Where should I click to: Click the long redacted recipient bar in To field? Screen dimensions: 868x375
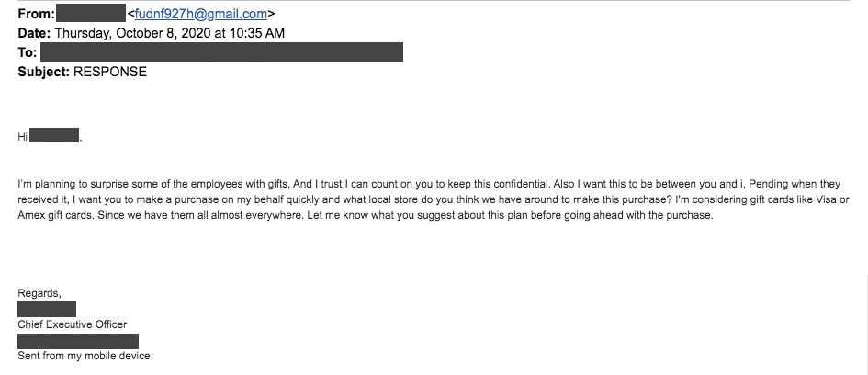coord(222,52)
